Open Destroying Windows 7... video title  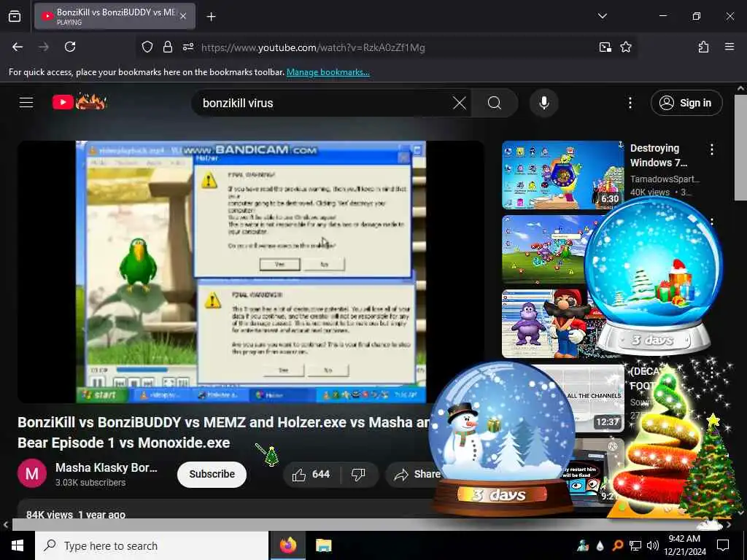tap(659, 155)
